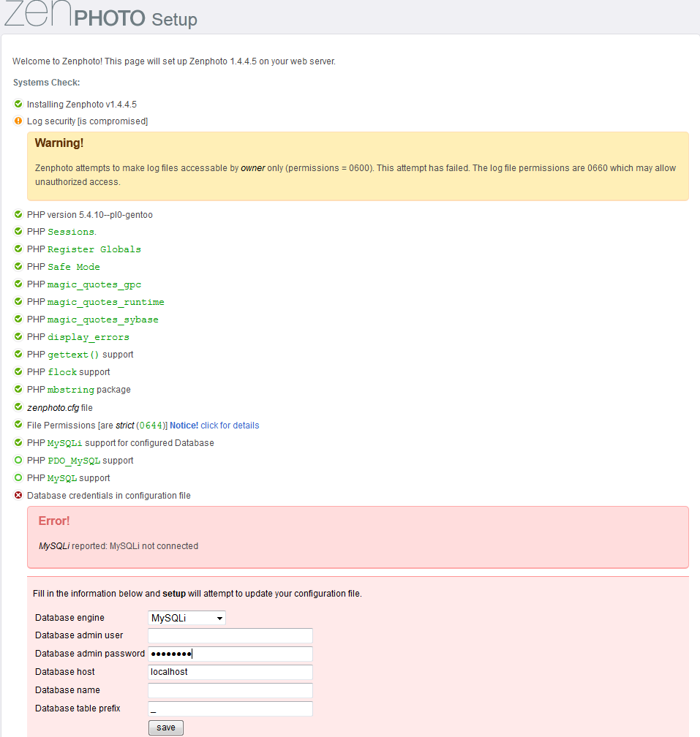Viewport: 700px width, 737px height.
Task: Click the check icon next to File Permissions
Action: [18, 425]
